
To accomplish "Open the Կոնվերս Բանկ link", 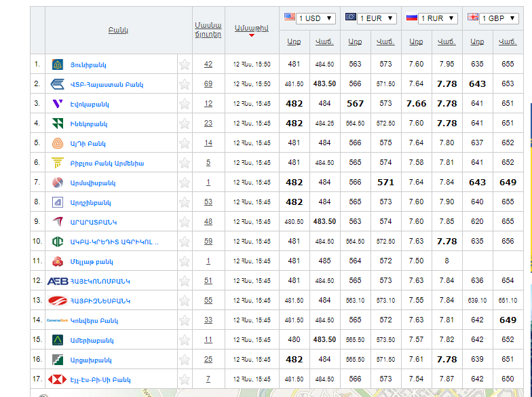I will point(94,320).
